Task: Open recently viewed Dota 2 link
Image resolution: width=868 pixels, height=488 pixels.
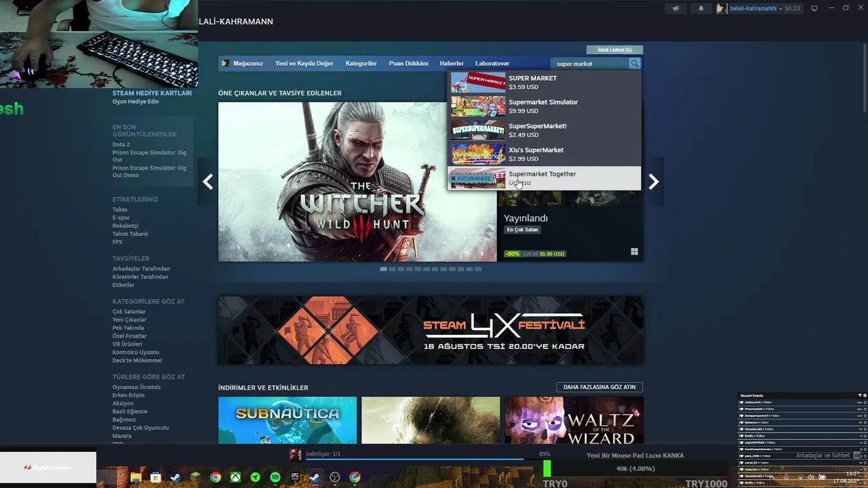Action: click(121, 144)
